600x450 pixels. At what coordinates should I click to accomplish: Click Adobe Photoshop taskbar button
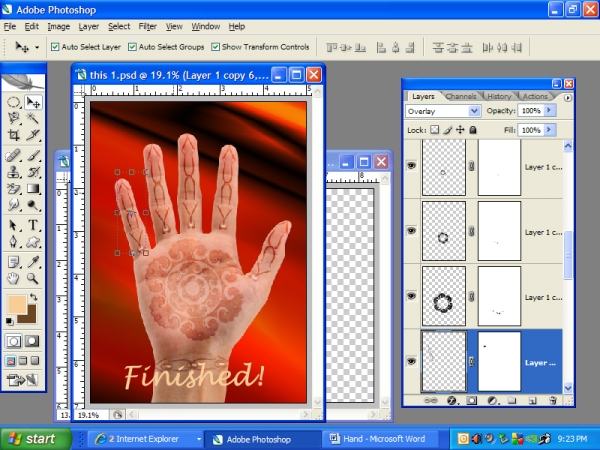pos(262,439)
